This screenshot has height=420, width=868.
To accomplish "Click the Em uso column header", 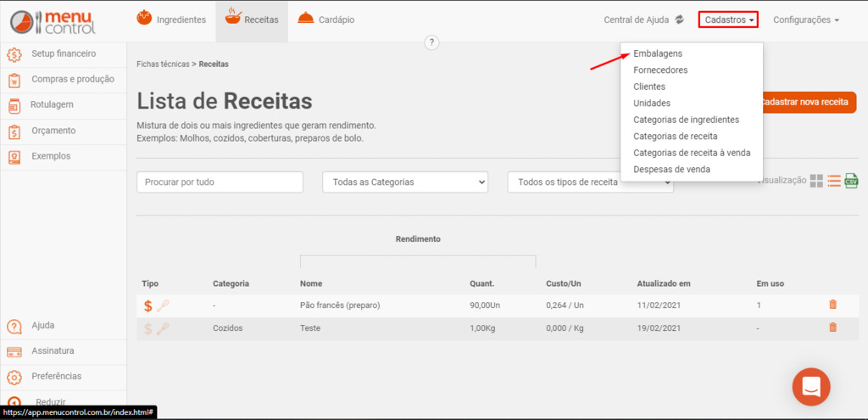I will tap(770, 283).
